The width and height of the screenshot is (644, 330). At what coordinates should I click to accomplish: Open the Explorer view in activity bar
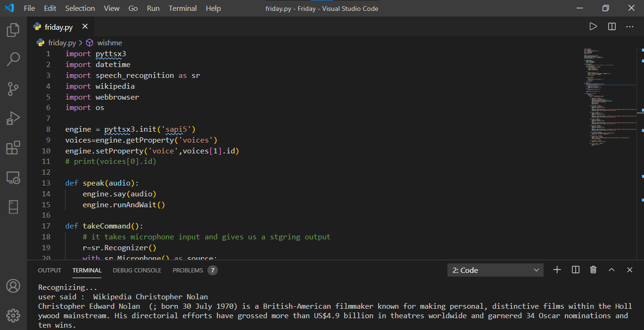pos(13,30)
